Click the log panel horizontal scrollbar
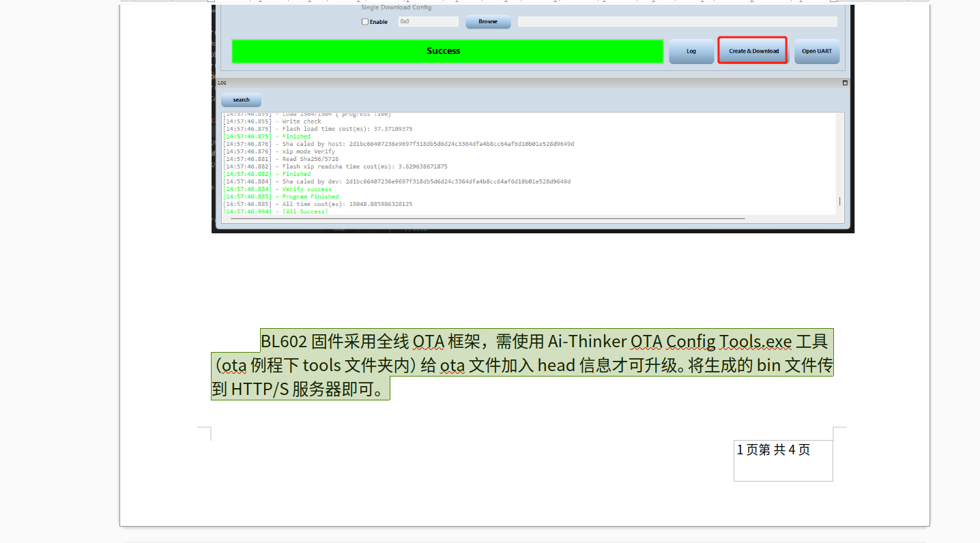Image resolution: width=980 pixels, height=543 pixels. tap(487, 219)
